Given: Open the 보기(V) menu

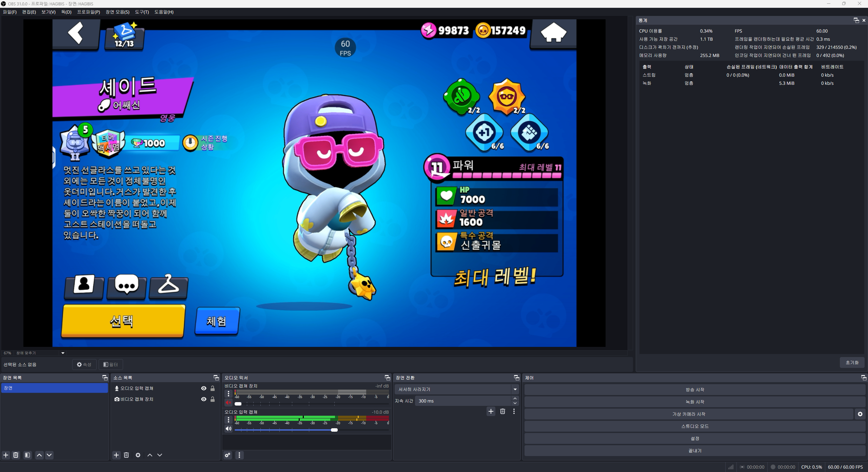Looking at the screenshot, I should point(48,12).
